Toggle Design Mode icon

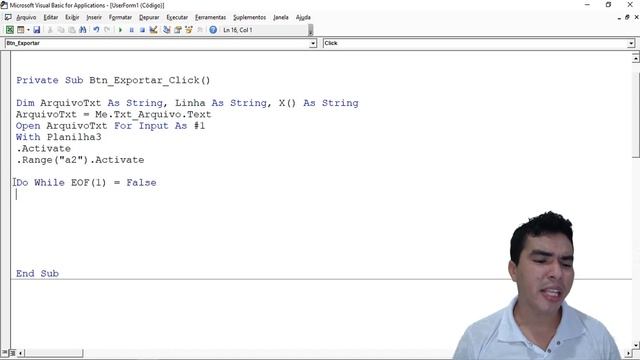(153, 30)
